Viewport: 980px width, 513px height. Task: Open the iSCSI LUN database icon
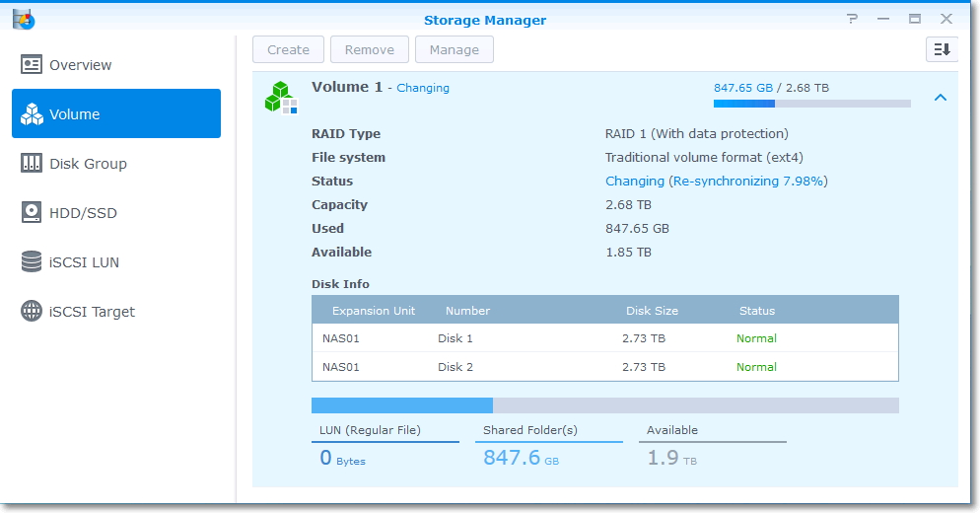coord(32,261)
